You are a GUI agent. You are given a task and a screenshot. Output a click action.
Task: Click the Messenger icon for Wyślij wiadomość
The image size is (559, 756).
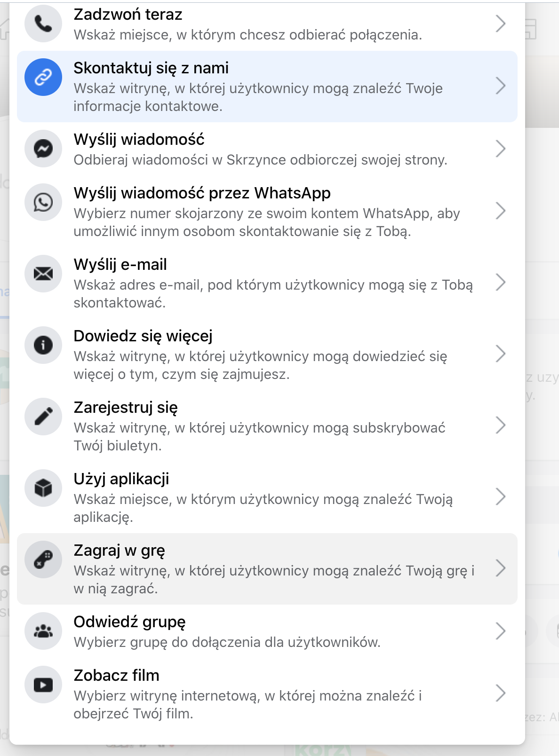(43, 149)
